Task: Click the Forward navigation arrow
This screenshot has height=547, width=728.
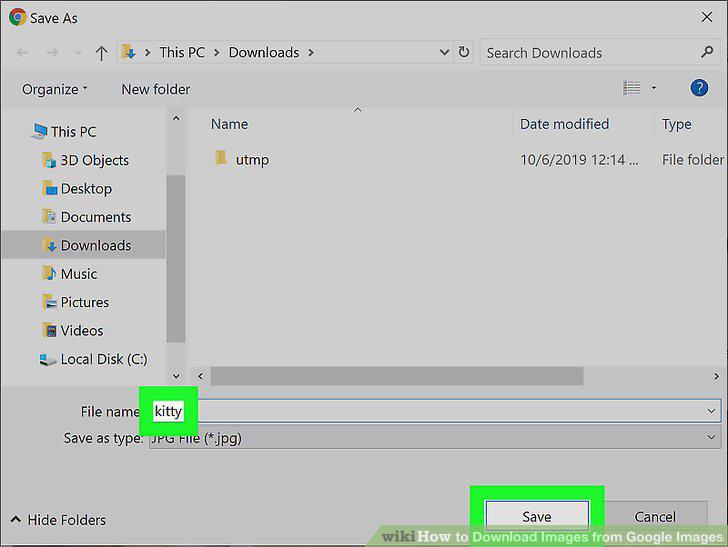Action: tap(52, 52)
